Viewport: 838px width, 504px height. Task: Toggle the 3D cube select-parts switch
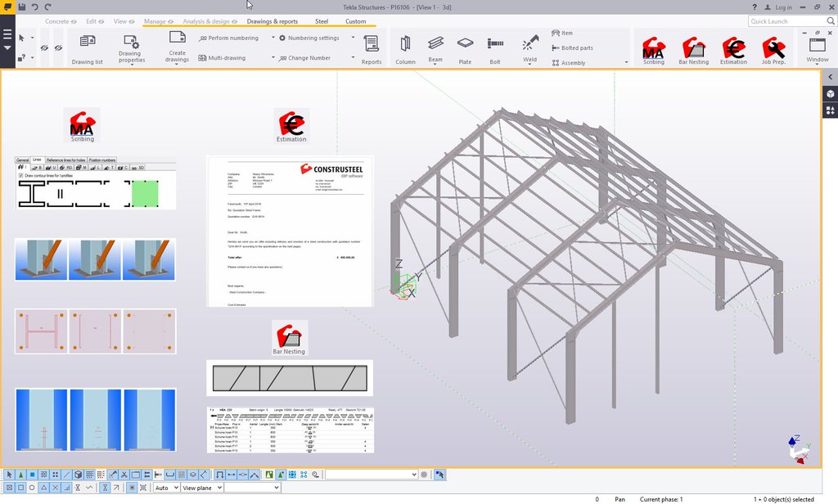(78, 474)
